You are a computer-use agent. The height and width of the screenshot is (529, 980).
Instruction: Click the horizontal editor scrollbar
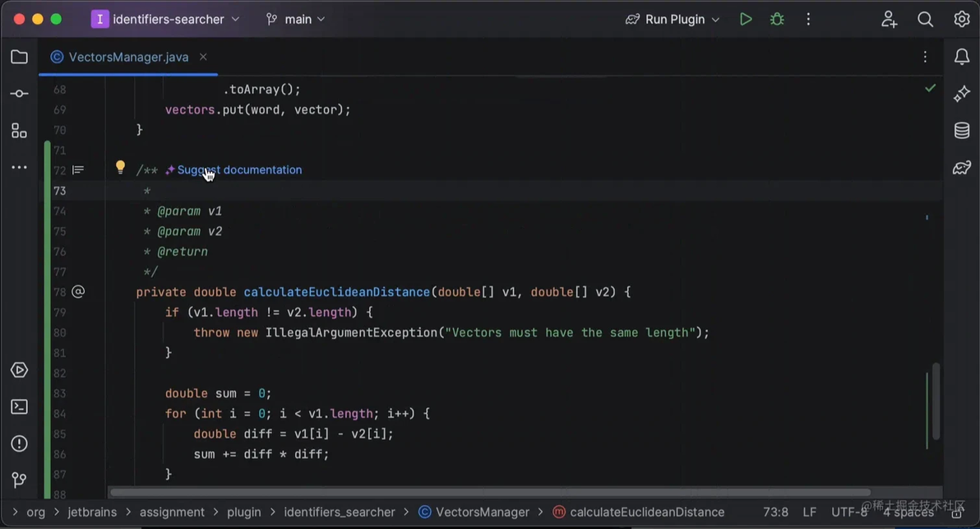(x=490, y=492)
